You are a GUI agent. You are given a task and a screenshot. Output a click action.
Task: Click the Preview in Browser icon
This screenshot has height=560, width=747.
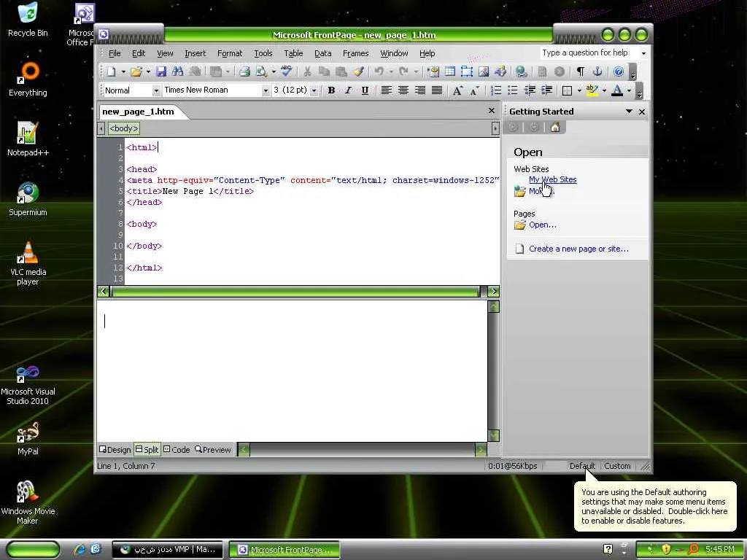point(261,71)
